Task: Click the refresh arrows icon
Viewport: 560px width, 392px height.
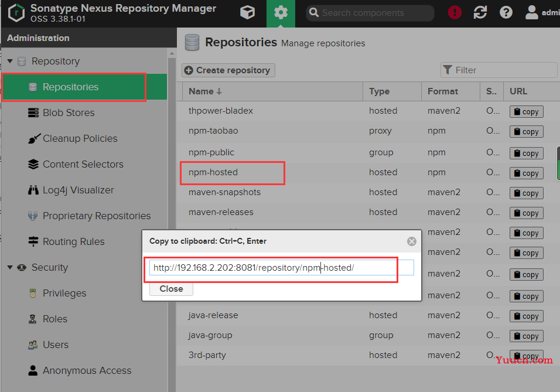Action: 480,12
